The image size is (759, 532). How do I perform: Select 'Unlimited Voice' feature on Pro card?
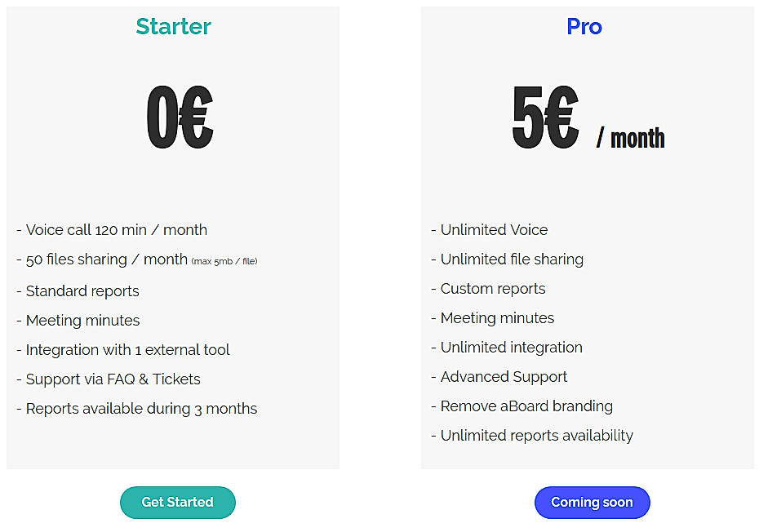click(490, 230)
